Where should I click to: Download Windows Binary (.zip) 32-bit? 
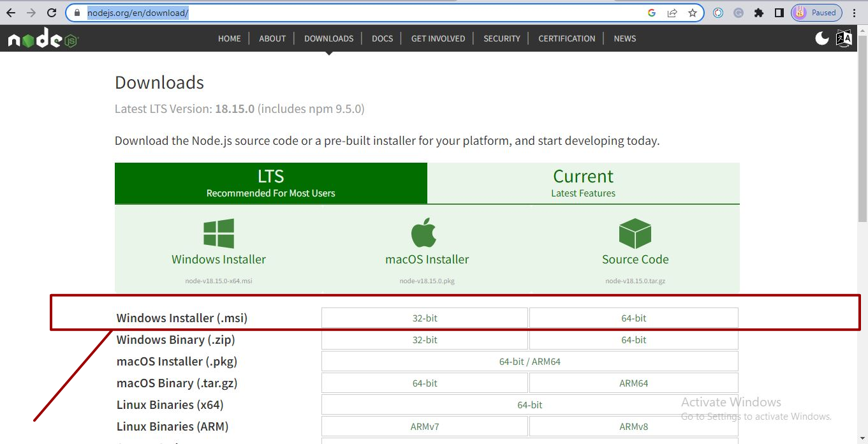(x=425, y=339)
